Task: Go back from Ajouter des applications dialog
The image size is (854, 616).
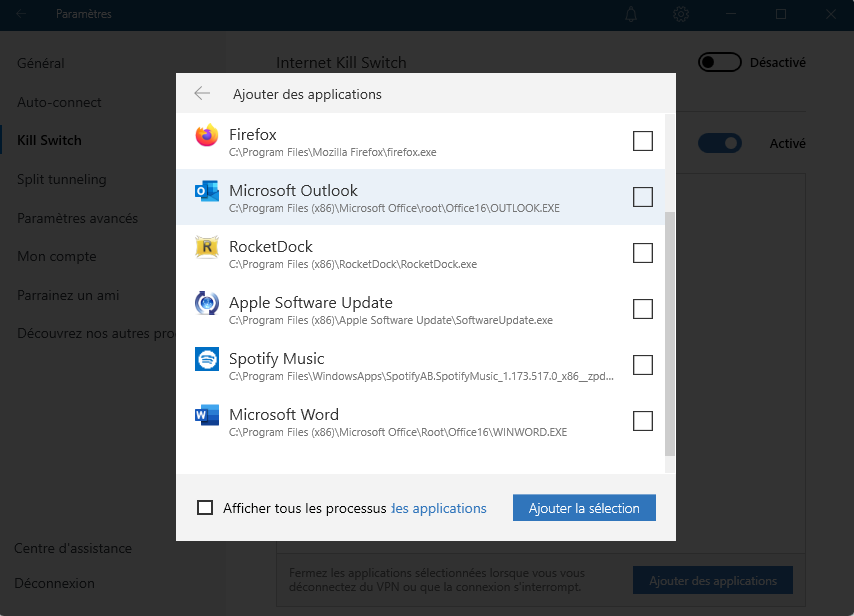Action: [x=202, y=94]
